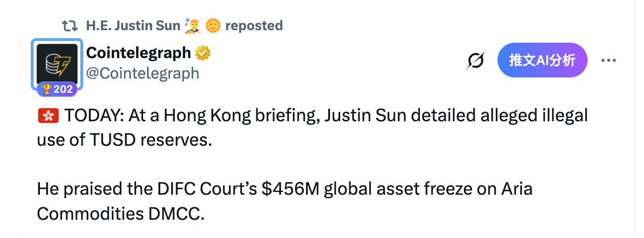The height and width of the screenshot is (238, 644).
Task: Click the repost arrows icon above the tweet
Action: 70,26
